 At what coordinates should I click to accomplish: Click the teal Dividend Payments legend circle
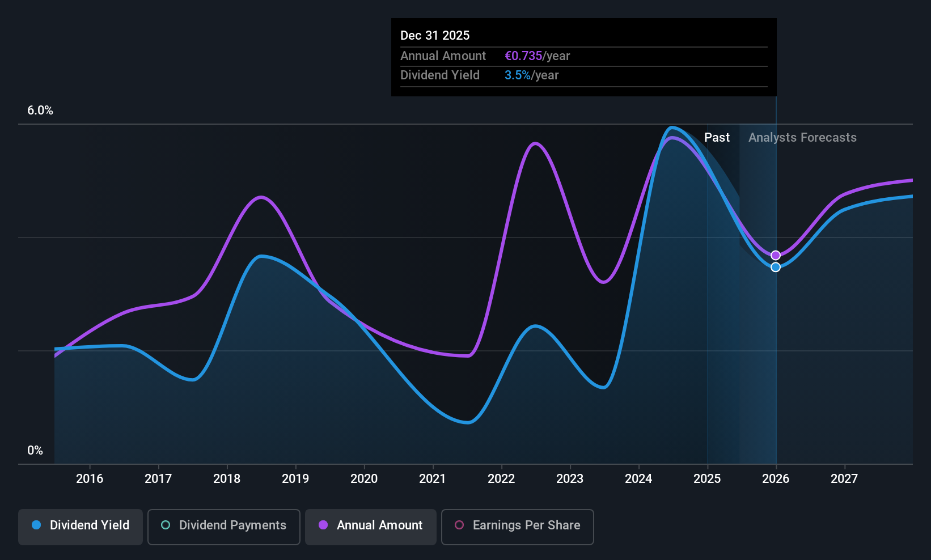166,525
